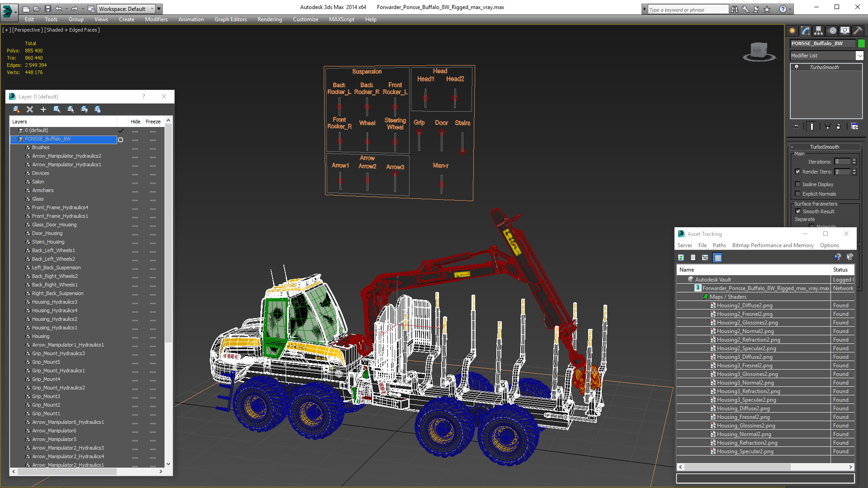Open the Modifiers menu
This screenshot has height=488, width=868.
156,19
